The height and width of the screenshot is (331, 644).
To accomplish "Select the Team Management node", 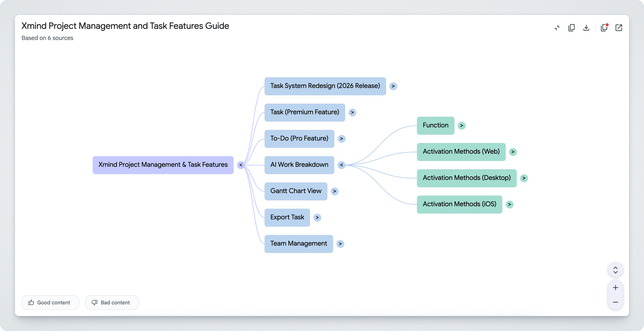I will click(298, 244).
